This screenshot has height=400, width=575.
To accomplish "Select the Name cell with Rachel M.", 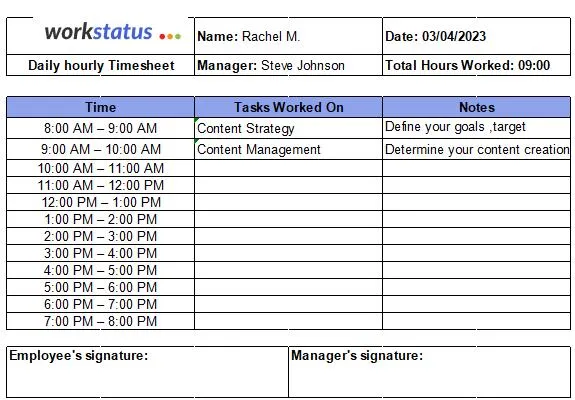I will click(288, 36).
